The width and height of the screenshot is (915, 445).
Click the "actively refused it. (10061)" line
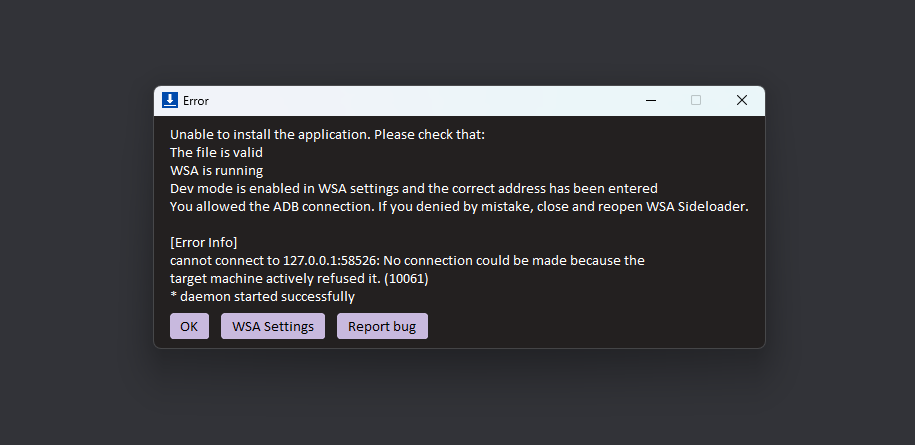[x=299, y=279]
